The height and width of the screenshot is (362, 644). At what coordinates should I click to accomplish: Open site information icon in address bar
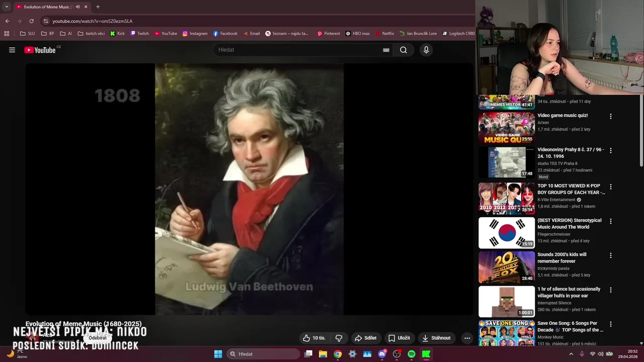pos(46,21)
